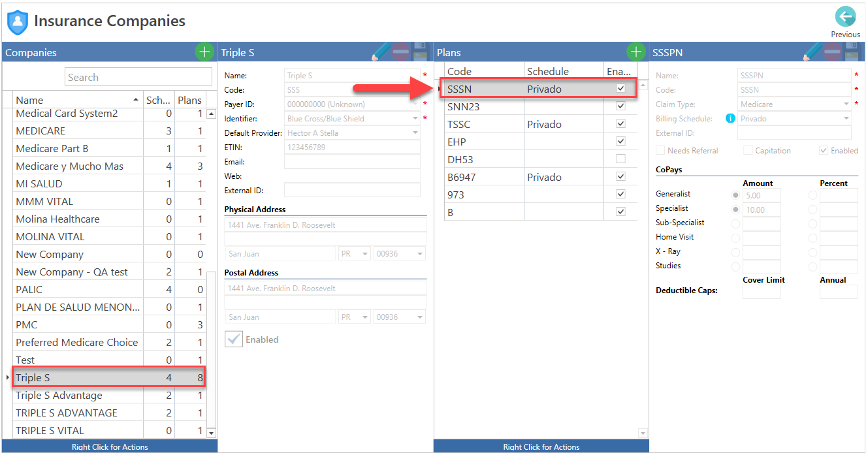868x455 pixels.
Task: Toggle Enabled checkbox for plan 973
Action: (620, 194)
